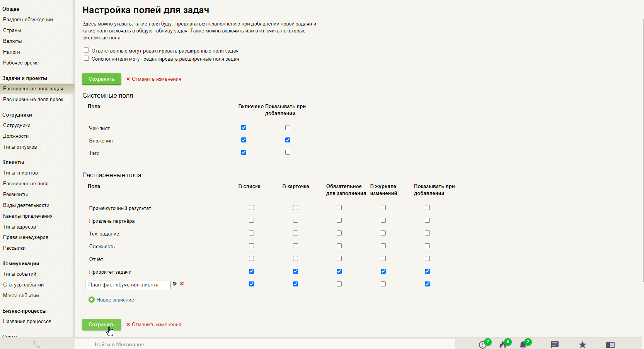The width and height of the screenshot is (644, 349).
Task: Open the chat messages icon
Action: [x=555, y=344]
